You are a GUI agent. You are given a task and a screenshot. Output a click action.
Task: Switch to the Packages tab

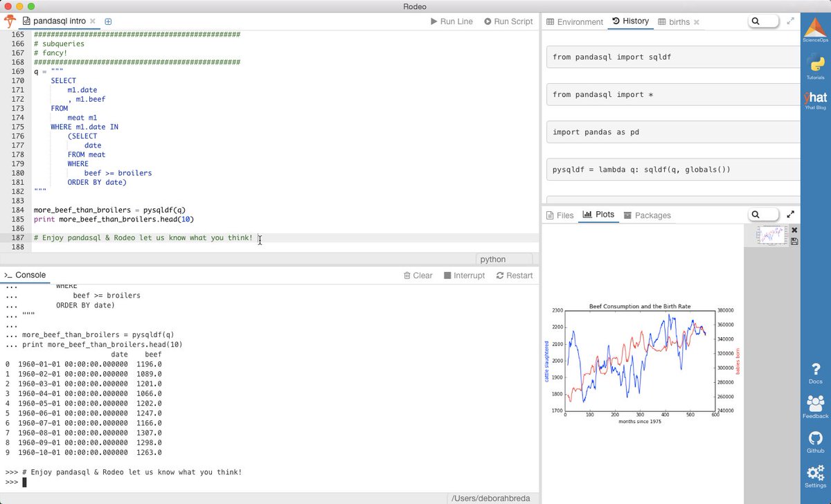[x=647, y=215]
